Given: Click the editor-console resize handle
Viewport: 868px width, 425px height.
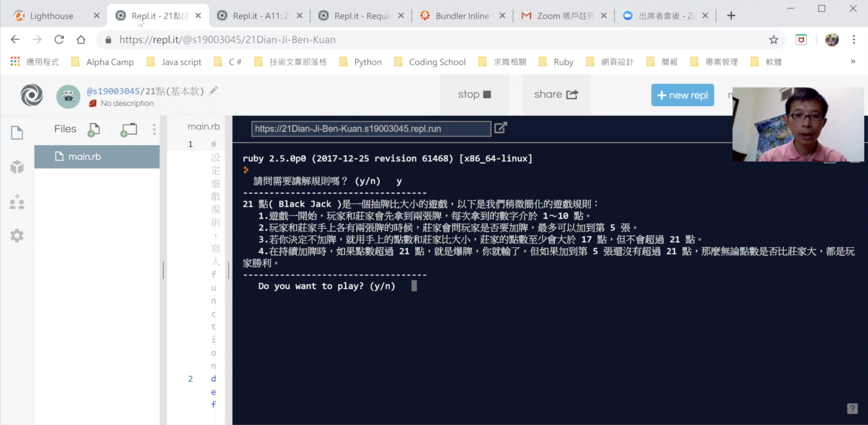Looking at the screenshot, I should click(228, 270).
